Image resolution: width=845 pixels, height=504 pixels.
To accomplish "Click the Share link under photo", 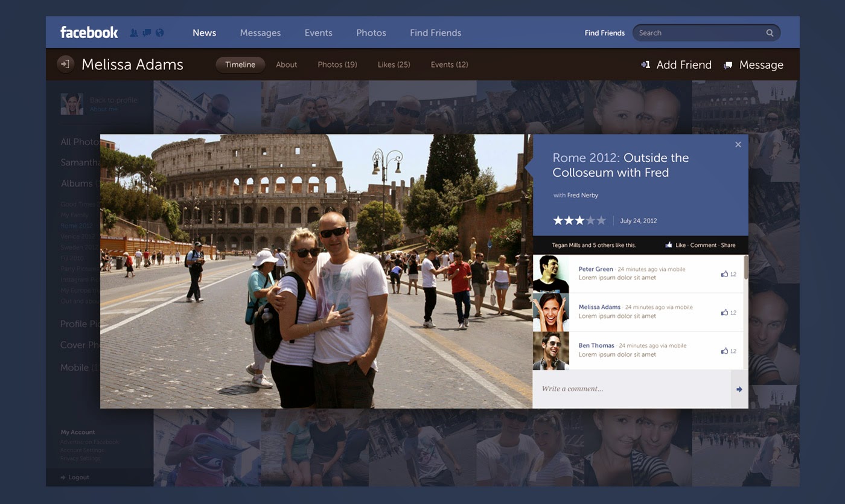I will pos(728,245).
